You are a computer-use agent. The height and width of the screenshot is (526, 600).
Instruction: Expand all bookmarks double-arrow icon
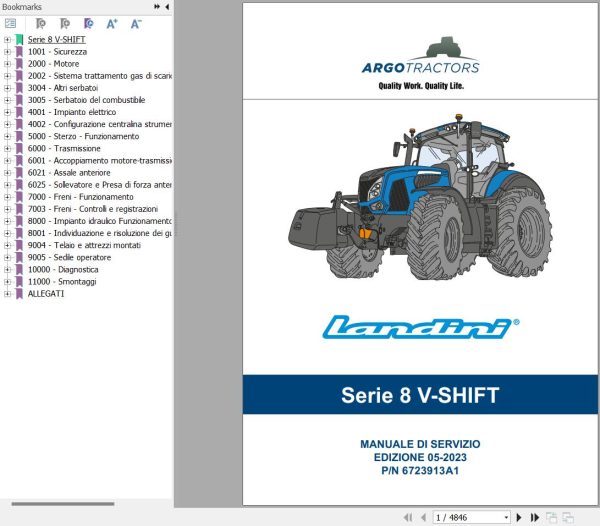157,7
